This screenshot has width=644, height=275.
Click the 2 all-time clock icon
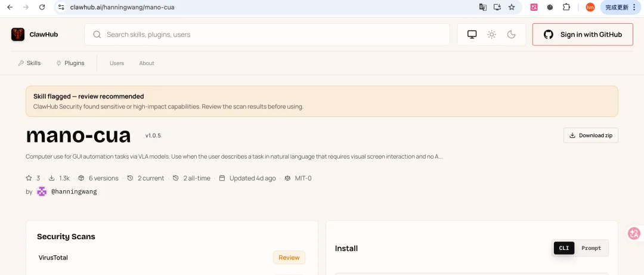point(176,178)
